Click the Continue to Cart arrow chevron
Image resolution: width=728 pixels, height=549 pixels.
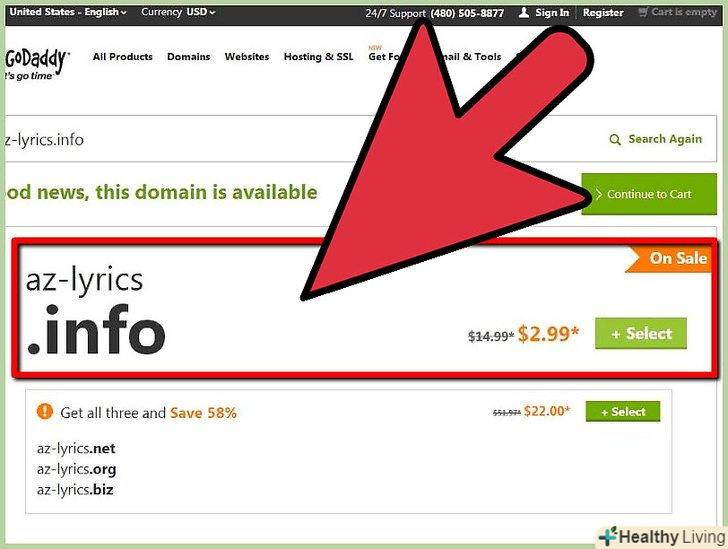pos(599,194)
